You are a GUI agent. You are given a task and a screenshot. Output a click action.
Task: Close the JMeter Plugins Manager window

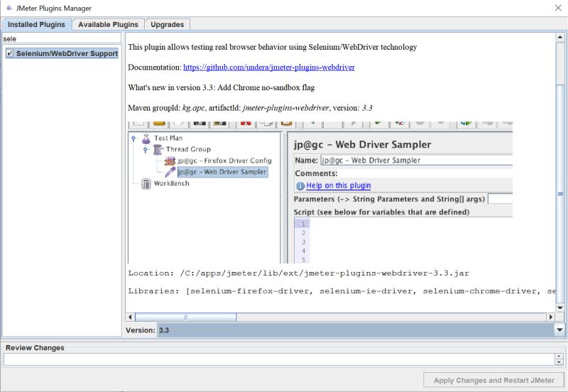point(558,8)
